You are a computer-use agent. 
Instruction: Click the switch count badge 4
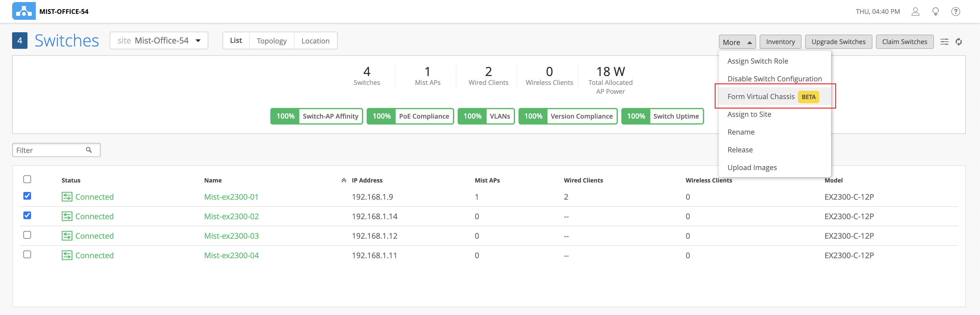[20, 41]
